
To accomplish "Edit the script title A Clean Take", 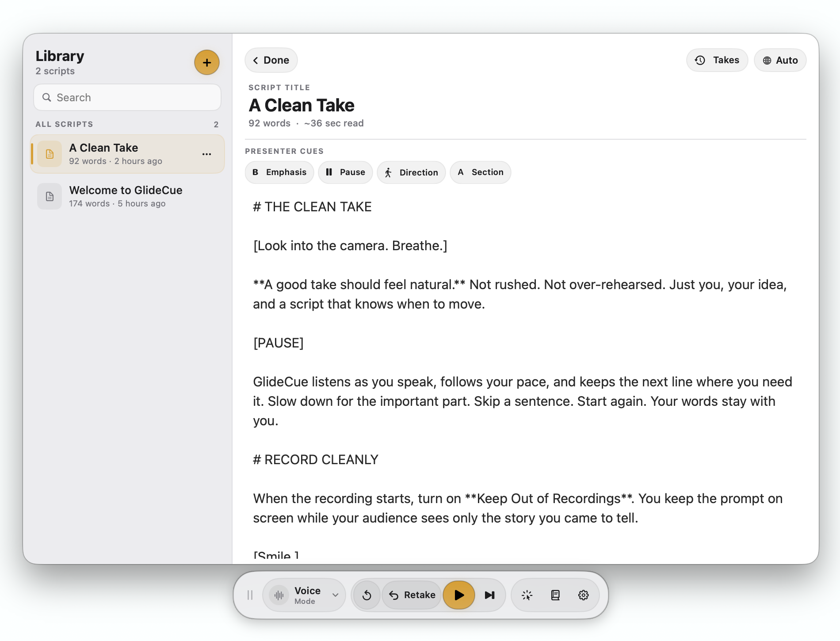I will [x=302, y=105].
